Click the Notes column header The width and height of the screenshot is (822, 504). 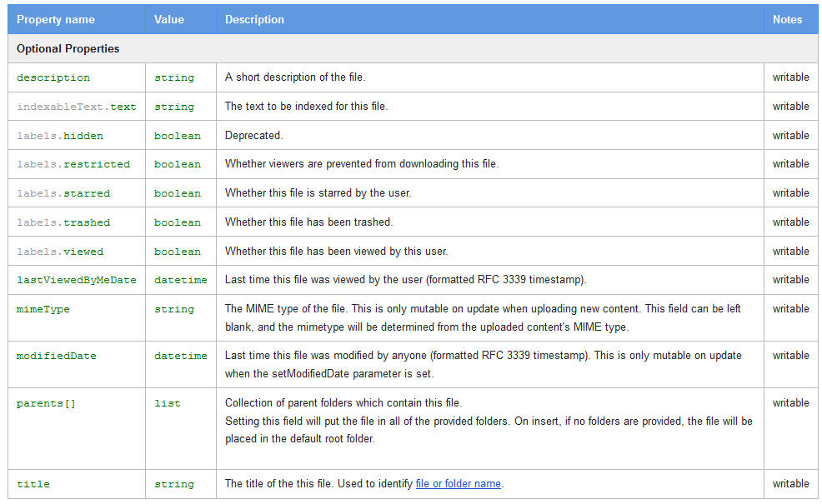point(787,19)
